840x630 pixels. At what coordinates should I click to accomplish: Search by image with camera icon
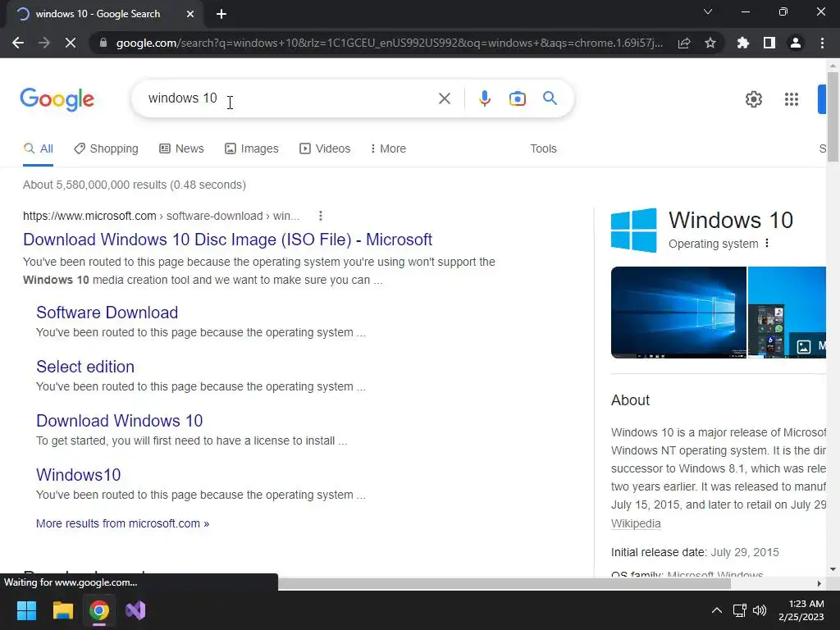tap(517, 98)
